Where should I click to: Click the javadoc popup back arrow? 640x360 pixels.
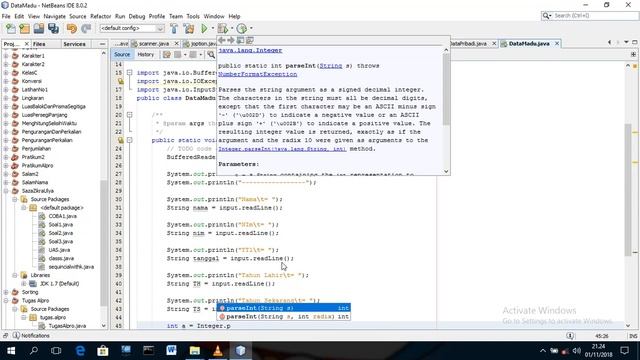pyautogui.click(x=222, y=40)
